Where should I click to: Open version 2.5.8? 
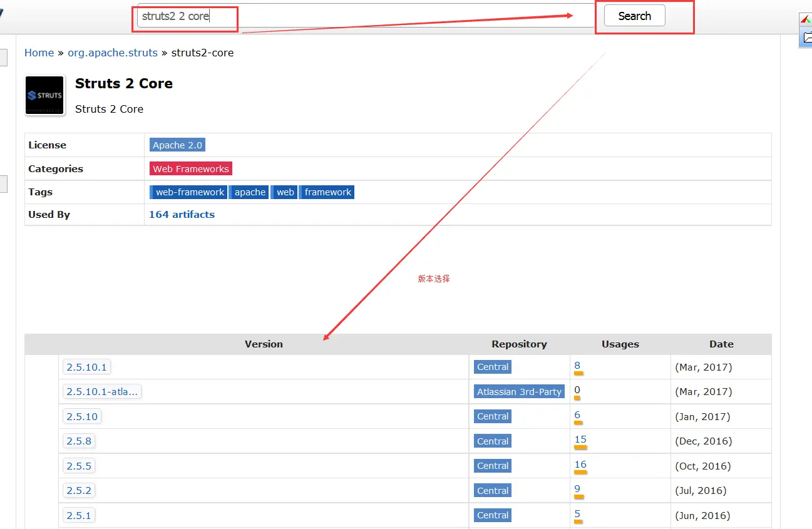click(79, 441)
